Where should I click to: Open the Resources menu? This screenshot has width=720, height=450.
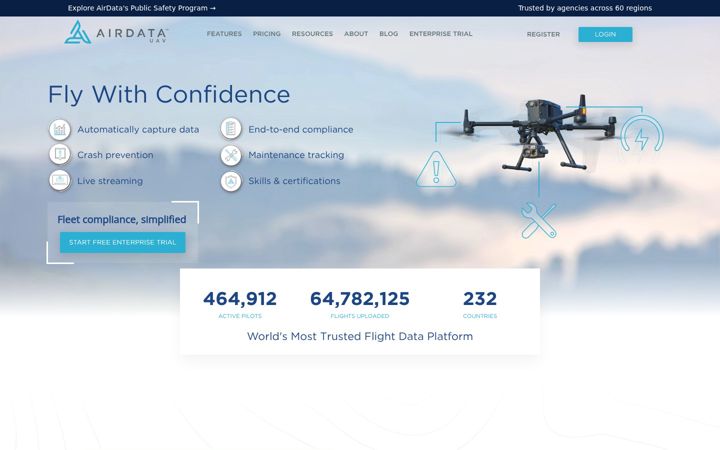tap(312, 34)
